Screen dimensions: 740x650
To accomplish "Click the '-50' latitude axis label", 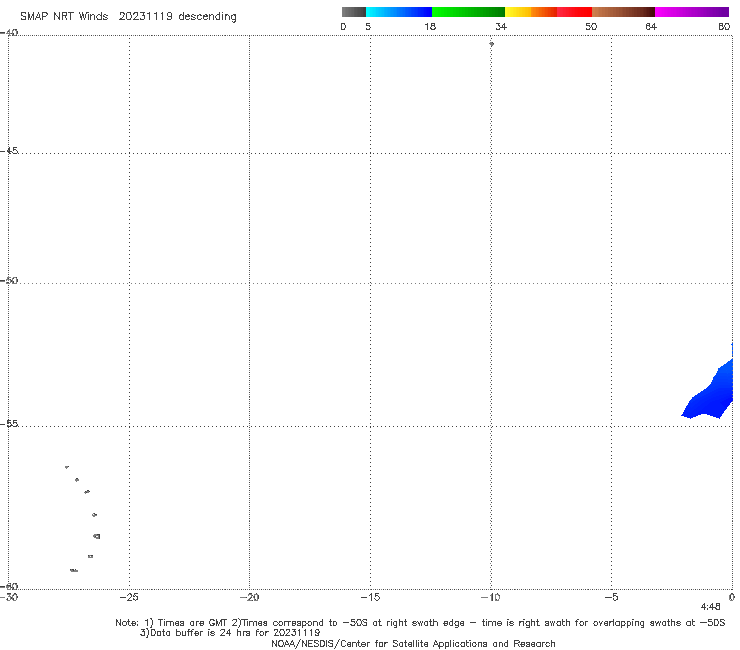I will [x=9, y=280].
